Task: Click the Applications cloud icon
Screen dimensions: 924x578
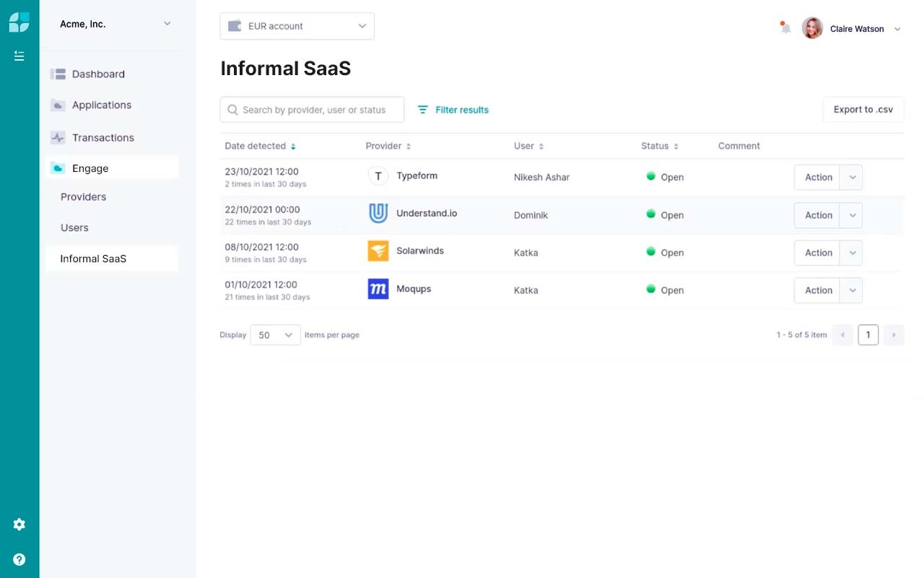Action: pos(58,105)
